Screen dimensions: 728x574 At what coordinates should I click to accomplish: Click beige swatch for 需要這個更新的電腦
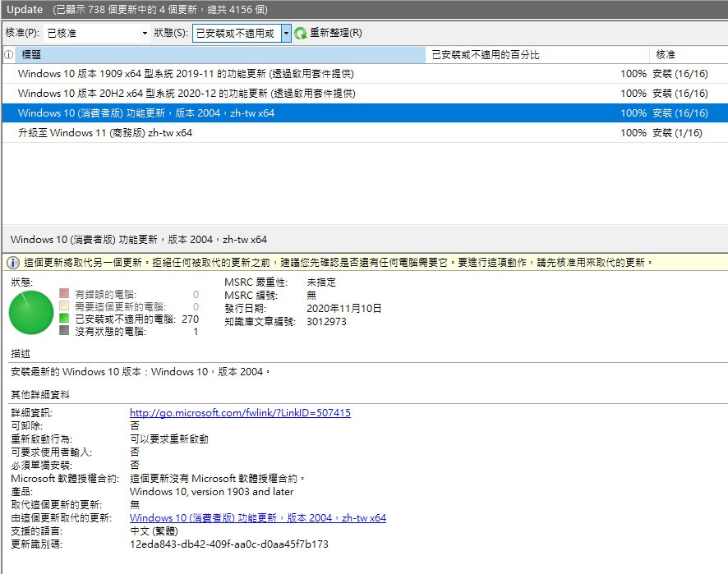tap(64, 305)
